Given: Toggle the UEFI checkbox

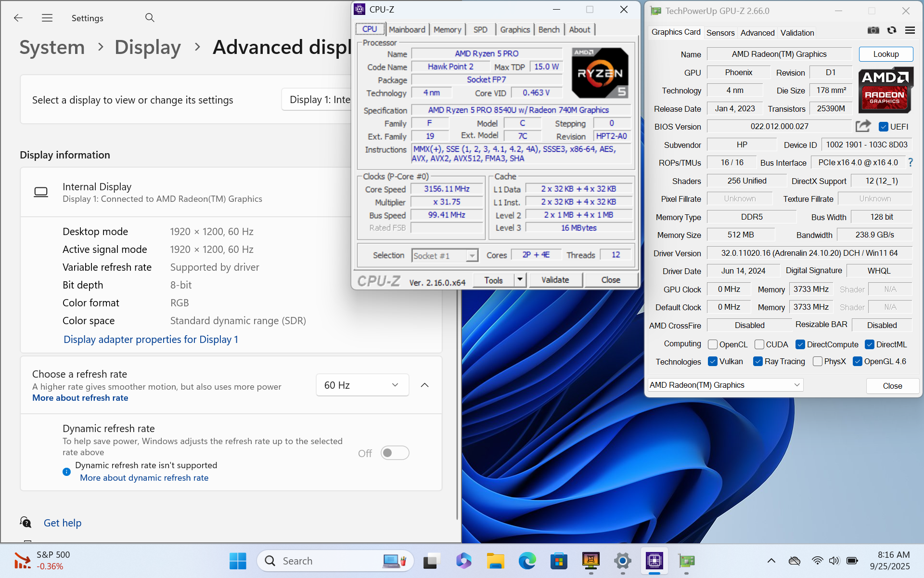Looking at the screenshot, I should point(883,127).
